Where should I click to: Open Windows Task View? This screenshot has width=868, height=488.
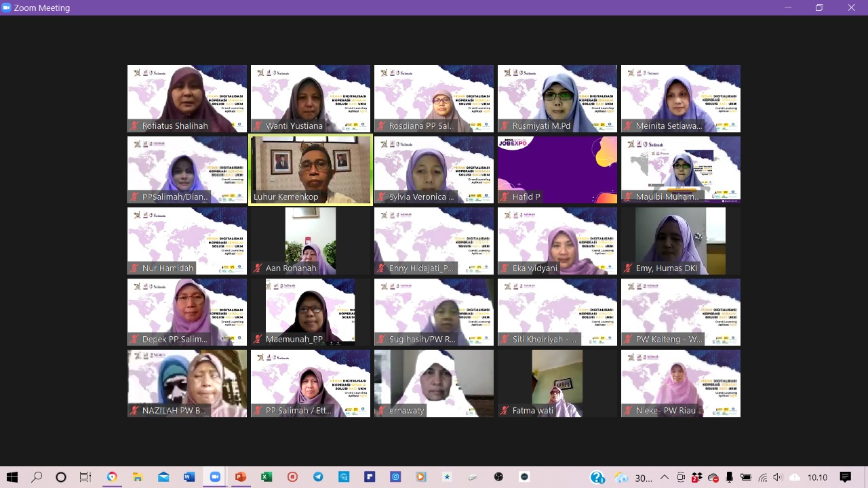pyautogui.click(x=85, y=477)
